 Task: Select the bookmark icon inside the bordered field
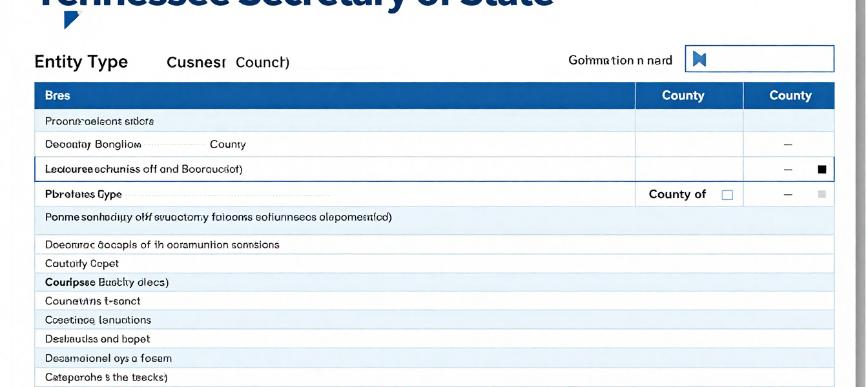pyautogui.click(x=699, y=59)
